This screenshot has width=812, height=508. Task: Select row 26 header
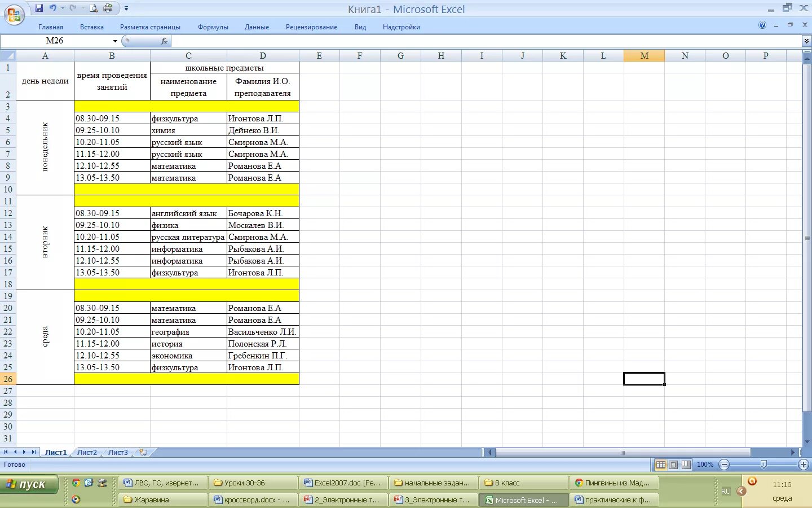point(8,379)
